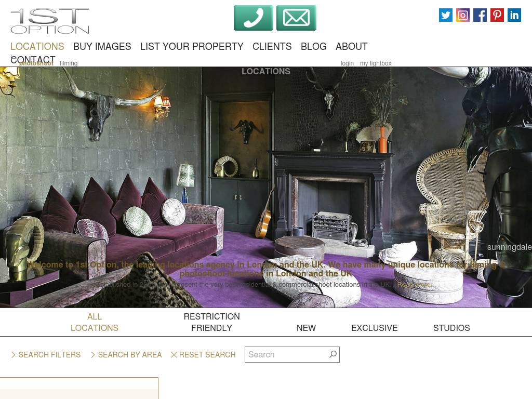Expand Search By Area options
Viewport: 532px width, 399px height.
pyautogui.click(x=126, y=354)
